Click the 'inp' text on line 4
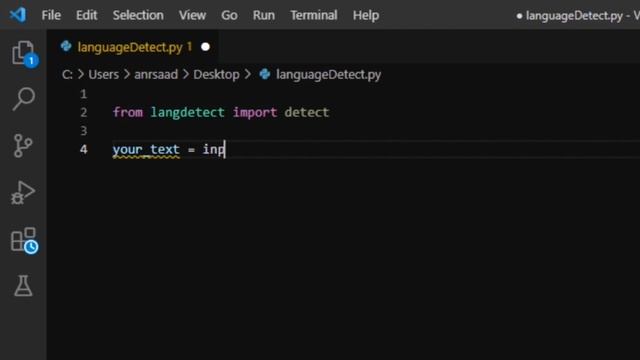The width and height of the screenshot is (640, 360). click(x=213, y=149)
